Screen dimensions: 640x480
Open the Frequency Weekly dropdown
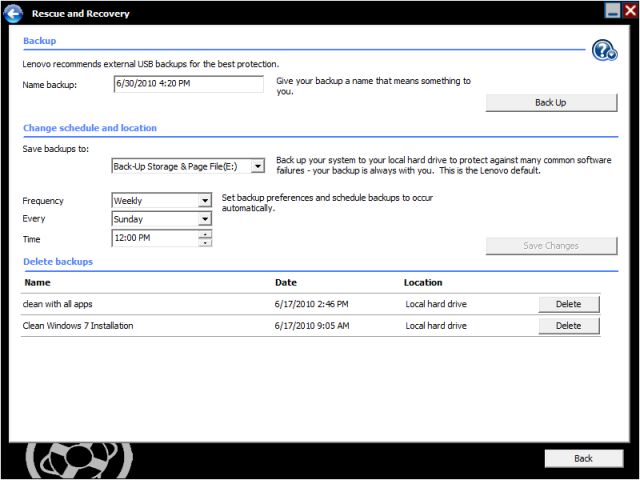(205, 200)
